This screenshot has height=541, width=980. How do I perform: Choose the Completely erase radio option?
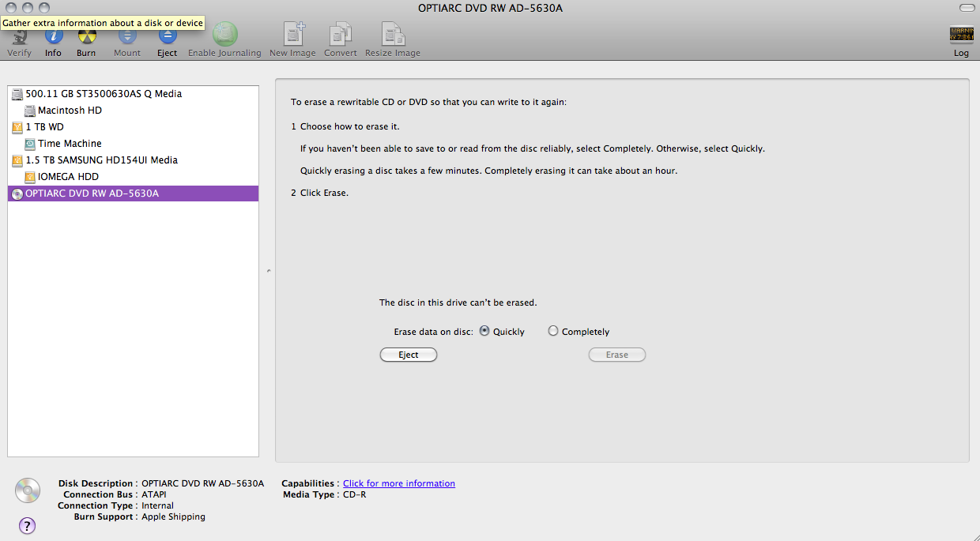553,331
